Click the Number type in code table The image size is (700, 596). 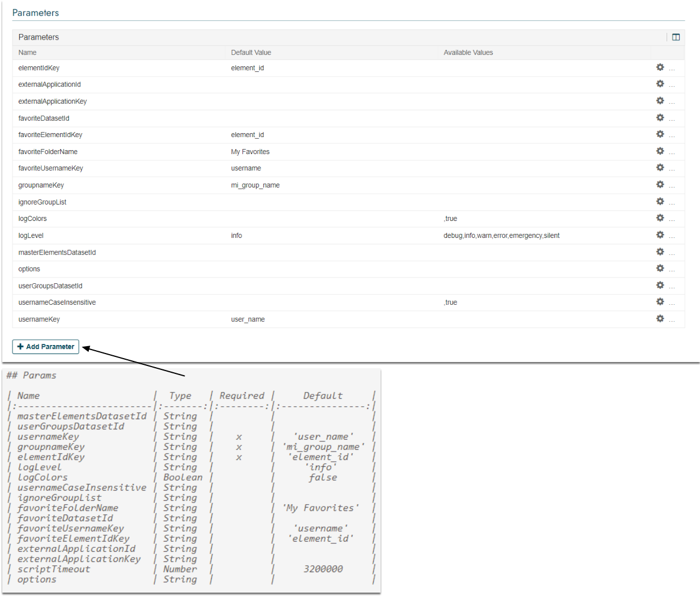(180, 569)
